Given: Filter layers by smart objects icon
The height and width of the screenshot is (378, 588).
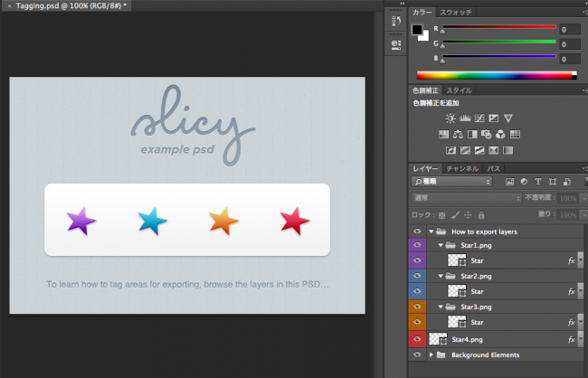Looking at the screenshot, I should [566, 182].
